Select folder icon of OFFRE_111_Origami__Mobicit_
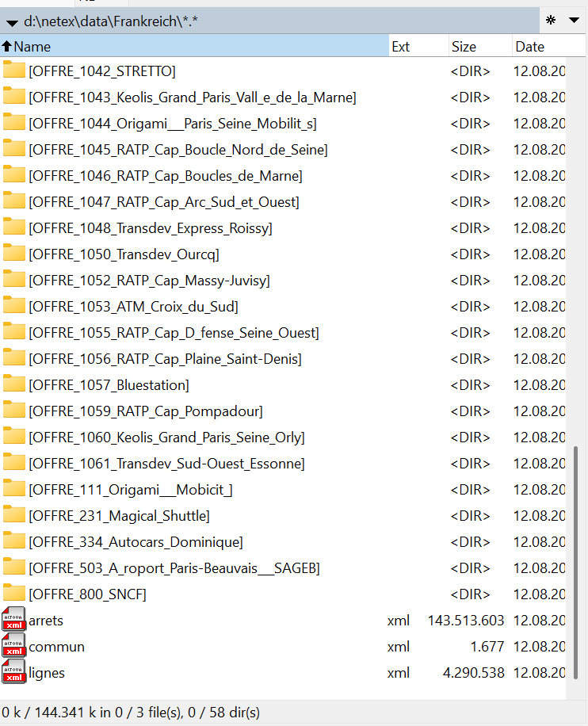This screenshot has width=588, height=726. (x=14, y=488)
